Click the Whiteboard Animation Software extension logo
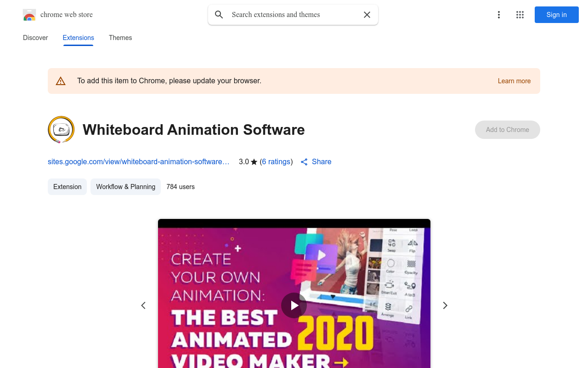This screenshot has width=588, height=368. [x=61, y=129]
